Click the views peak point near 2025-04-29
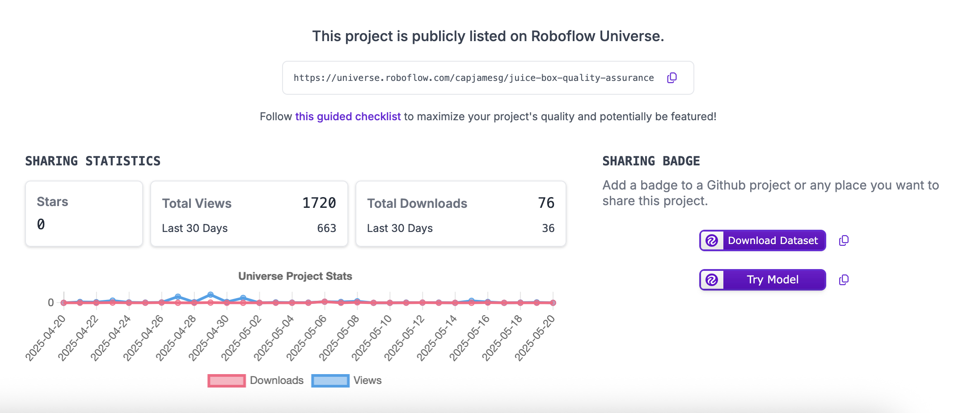Screen dimensions: 980x413 point(211,295)
